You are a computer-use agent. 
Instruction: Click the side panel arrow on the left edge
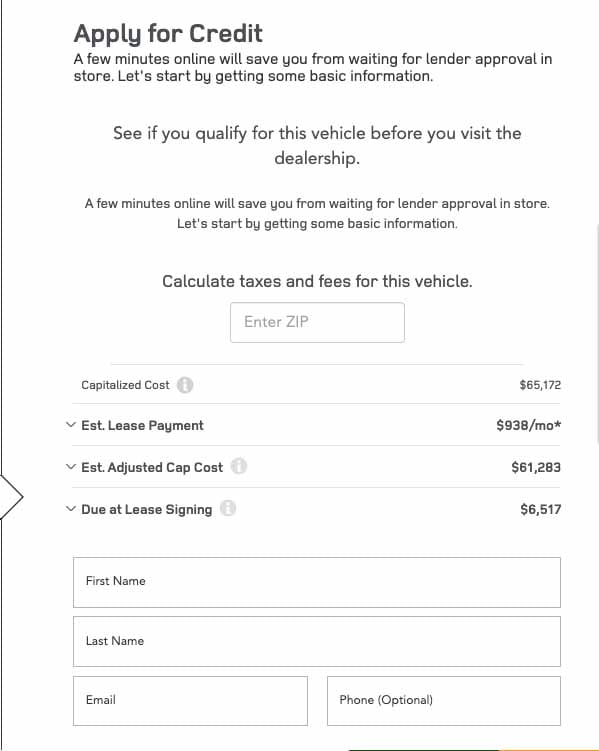11,497
